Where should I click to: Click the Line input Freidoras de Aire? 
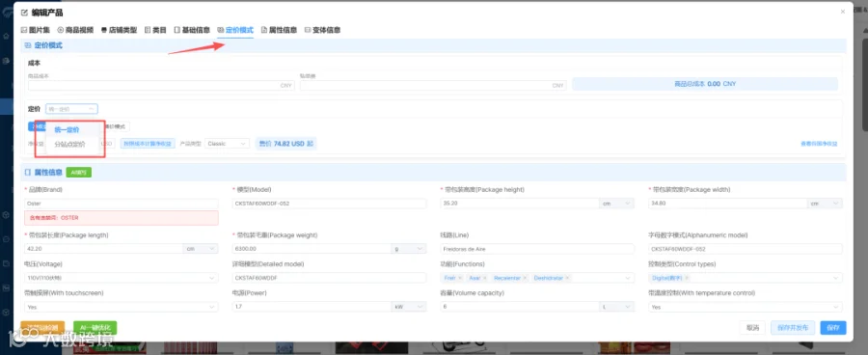[x=537, y=249]
